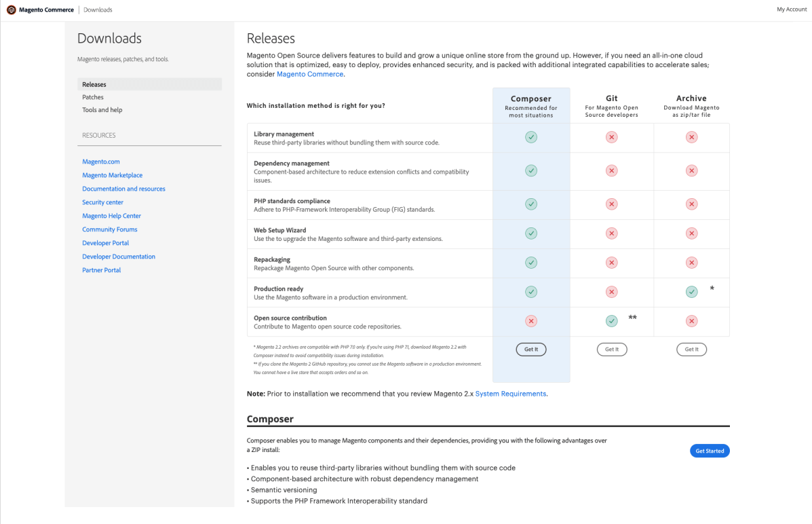Viewport: 812px width, 524px height.
Task: Open the Releases section in sidebar
Action: (x=150, y=84)
